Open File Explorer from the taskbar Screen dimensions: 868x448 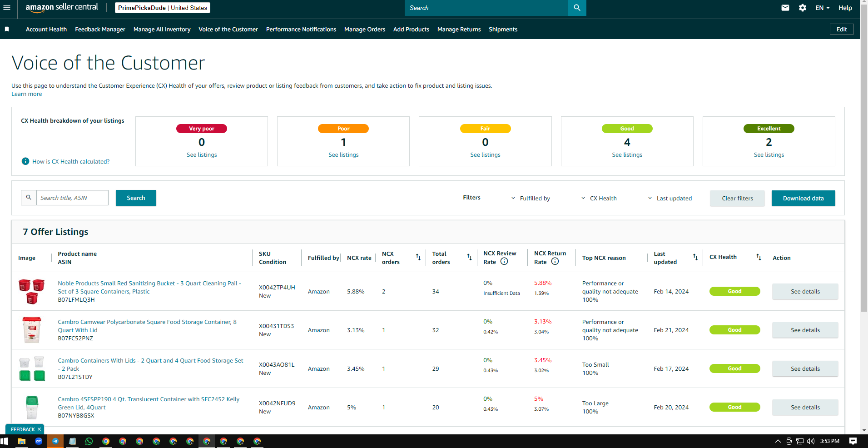point(21,441)
